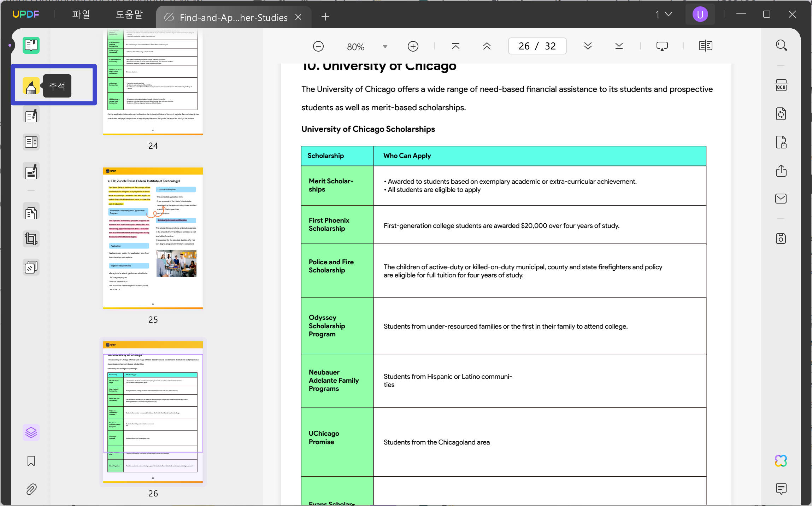Open the Organize Pages tool in sidebar
This screenshot has width=812, height=506.
[31, 142]
